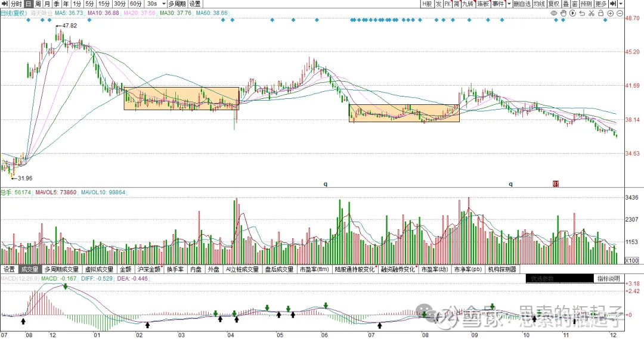Open the PK comparison tool
This screenshot has width=644, height=339.
(447, 4)
